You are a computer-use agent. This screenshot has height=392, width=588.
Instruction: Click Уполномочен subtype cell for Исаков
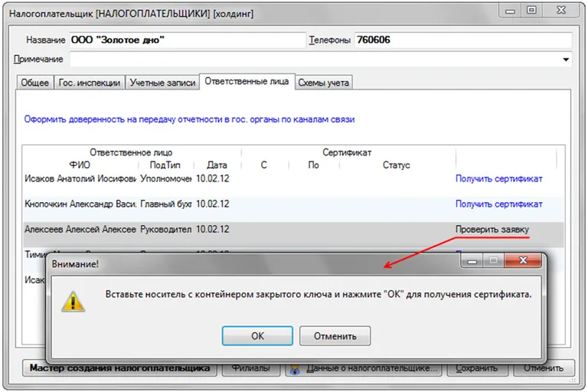point(165,178)
